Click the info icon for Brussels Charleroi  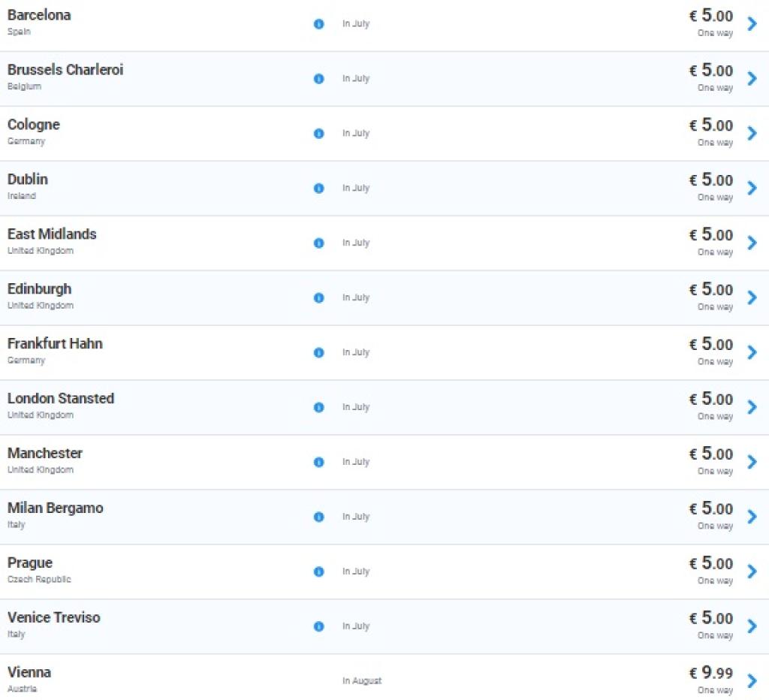(x=318, y=79)
